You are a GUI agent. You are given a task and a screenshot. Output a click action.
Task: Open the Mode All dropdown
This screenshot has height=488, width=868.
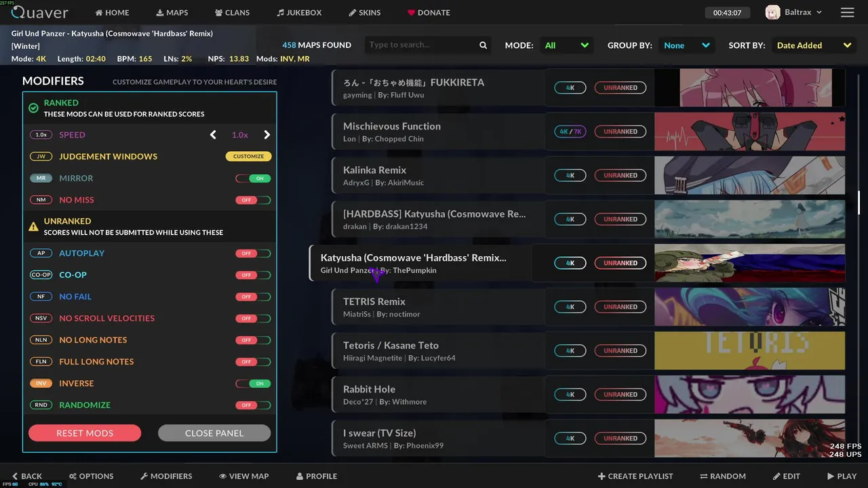point(567,45)
